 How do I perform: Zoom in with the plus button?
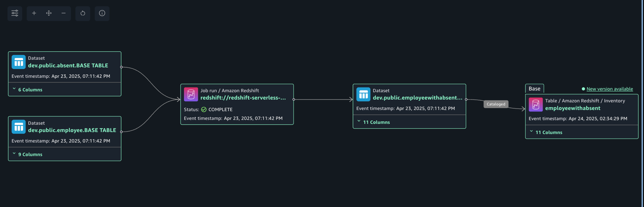coord(34,13)
